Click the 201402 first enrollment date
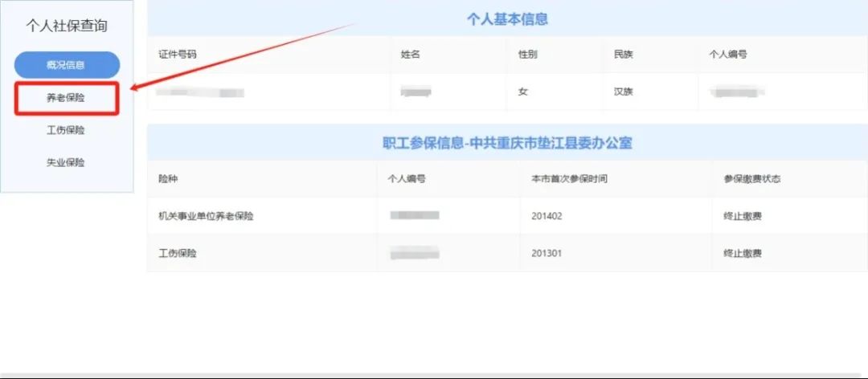Image resolution: width=868 pixels, height=379 pixels. click(547, 216)
